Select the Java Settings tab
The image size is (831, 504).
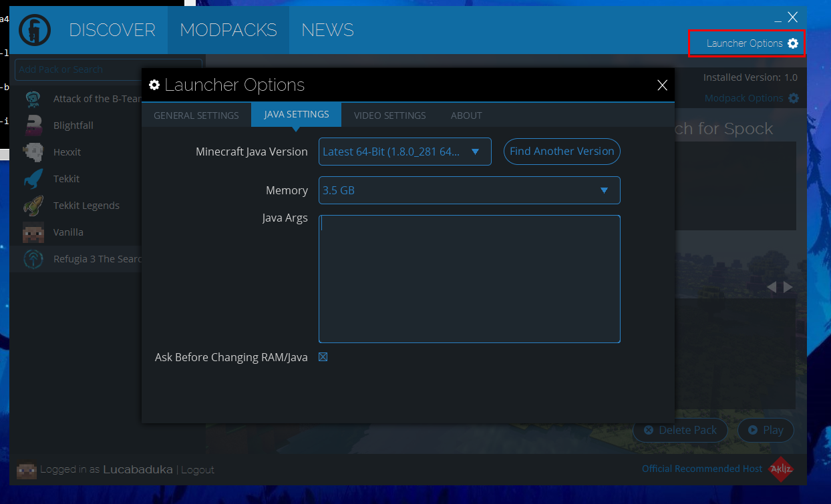pos(297,115)
